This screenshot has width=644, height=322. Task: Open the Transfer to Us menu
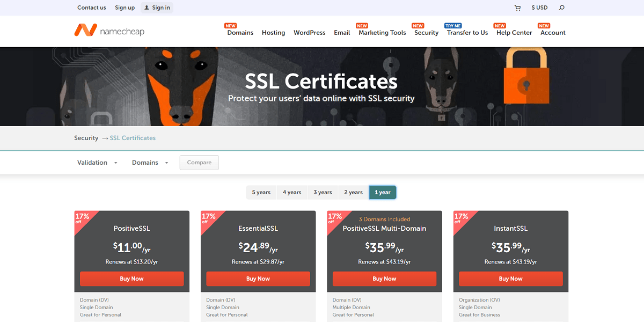467,33
